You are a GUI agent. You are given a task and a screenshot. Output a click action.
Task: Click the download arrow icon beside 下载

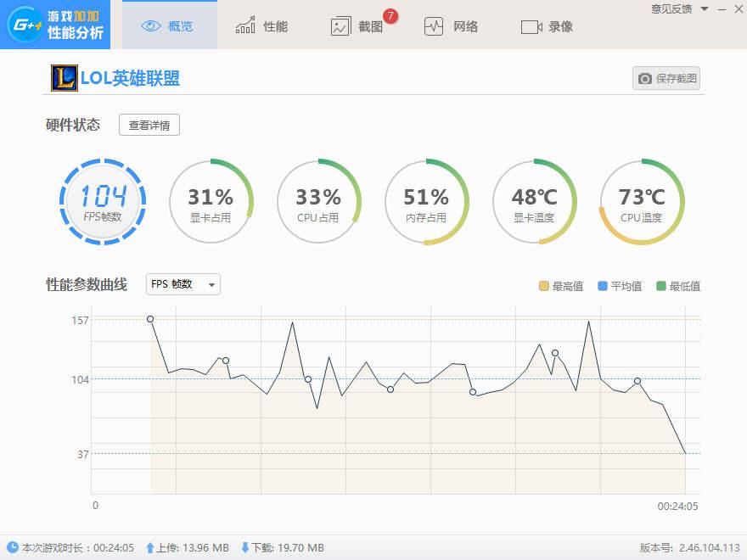(244, 547)
